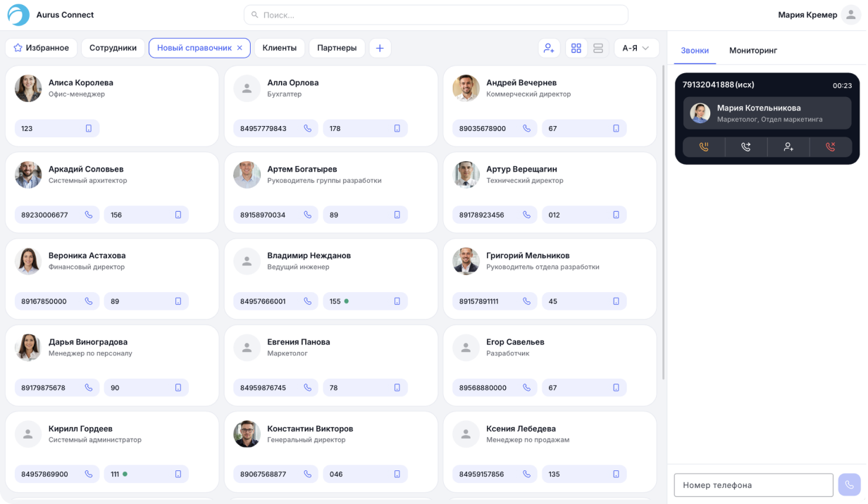Screen dimensions: 868x504
Task: Click the add new contact icon
Action: point(549,48)
